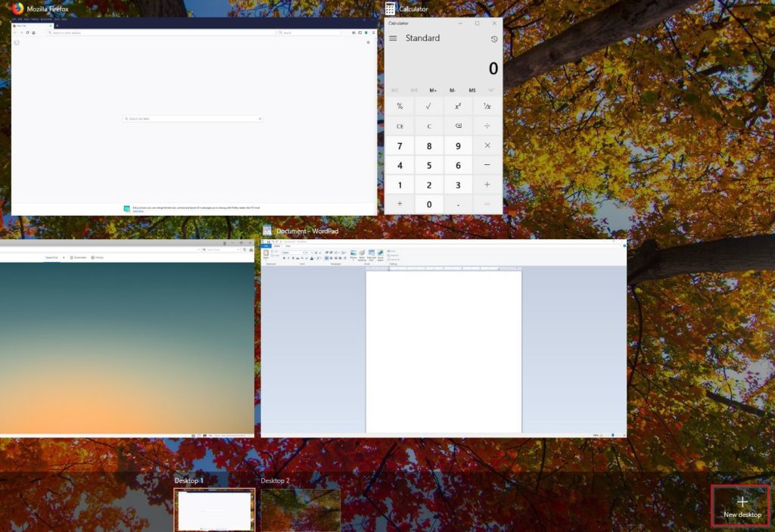Switch to the Desktop 2 thumbnail
This screenshot has height=532, width=775.
tap(300, 510)
